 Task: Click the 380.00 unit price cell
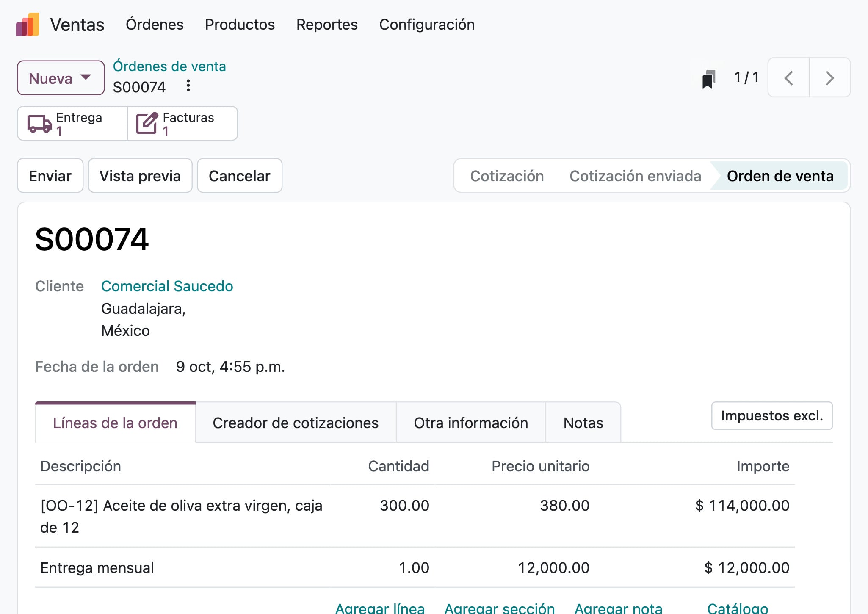coord(564,506)
